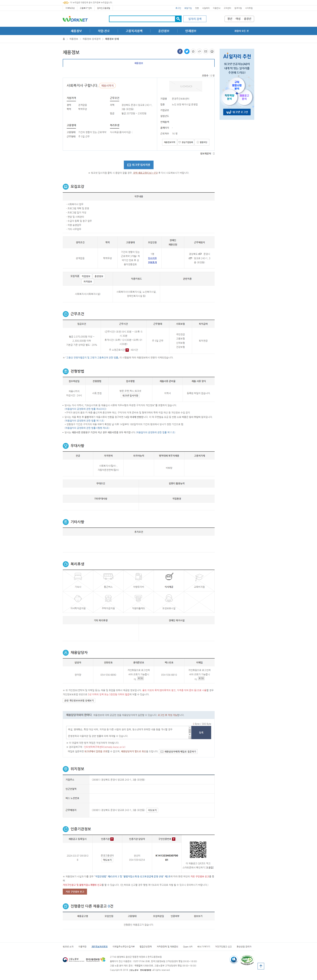Open the 인재정보 main menu
The width and height of the screenshot is (317, 980).
[x=191, y=31]
